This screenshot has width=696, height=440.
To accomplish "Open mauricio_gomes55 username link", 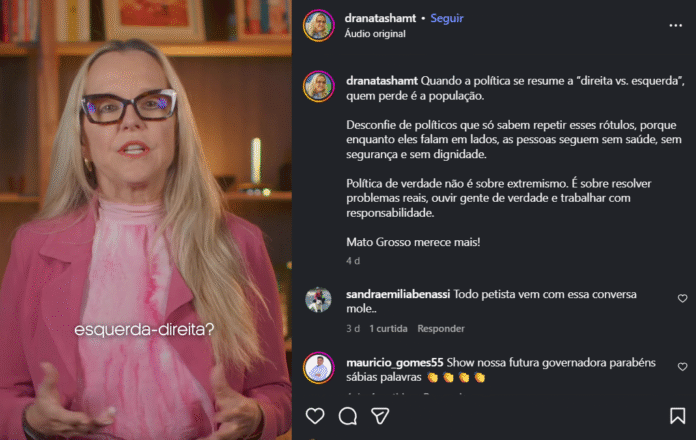I will click(395, 363).
